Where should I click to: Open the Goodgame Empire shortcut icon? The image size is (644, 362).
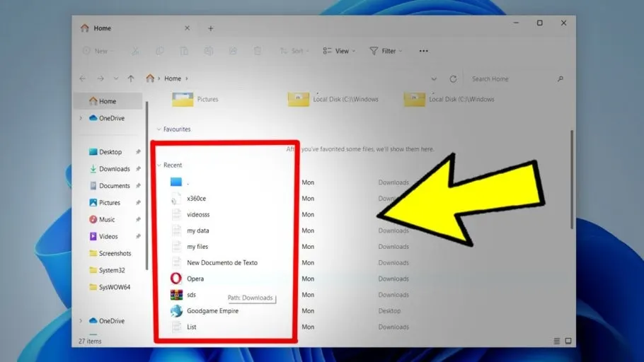(177, 310)
